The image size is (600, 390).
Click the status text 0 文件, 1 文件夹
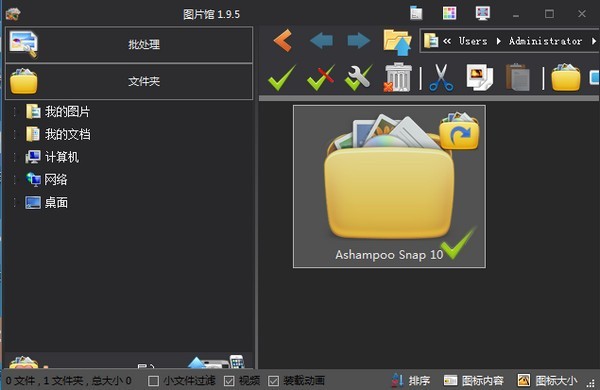click(x=68, y=381)
